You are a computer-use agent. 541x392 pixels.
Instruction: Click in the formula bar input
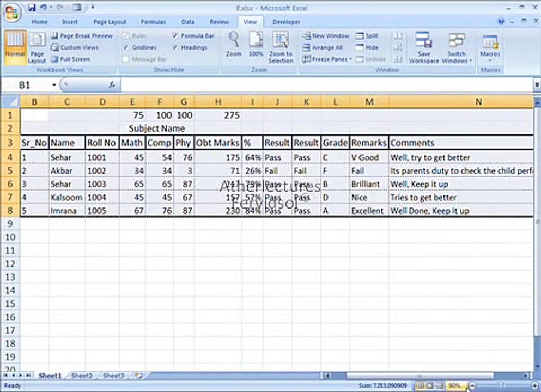click(x=327, y=85)
